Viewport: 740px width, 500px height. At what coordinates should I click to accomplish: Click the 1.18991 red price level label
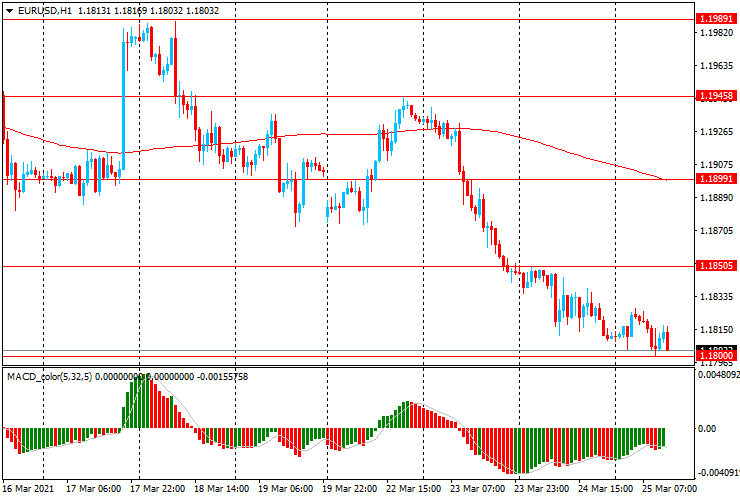717,179
